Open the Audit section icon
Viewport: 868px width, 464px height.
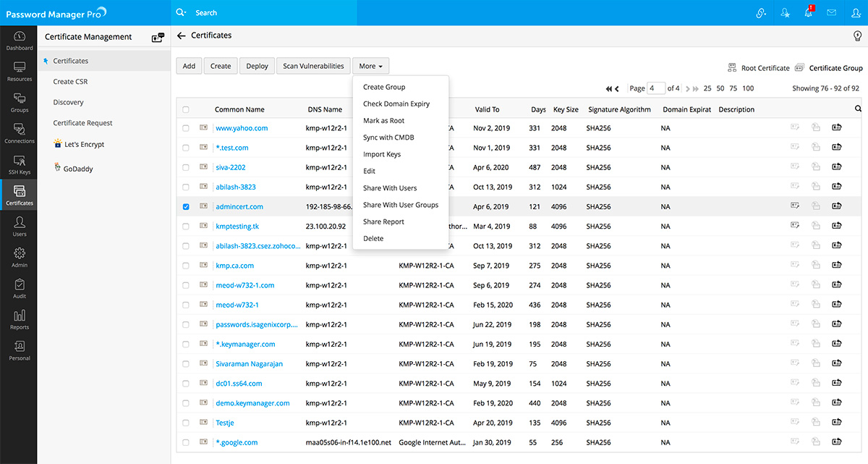20,288
